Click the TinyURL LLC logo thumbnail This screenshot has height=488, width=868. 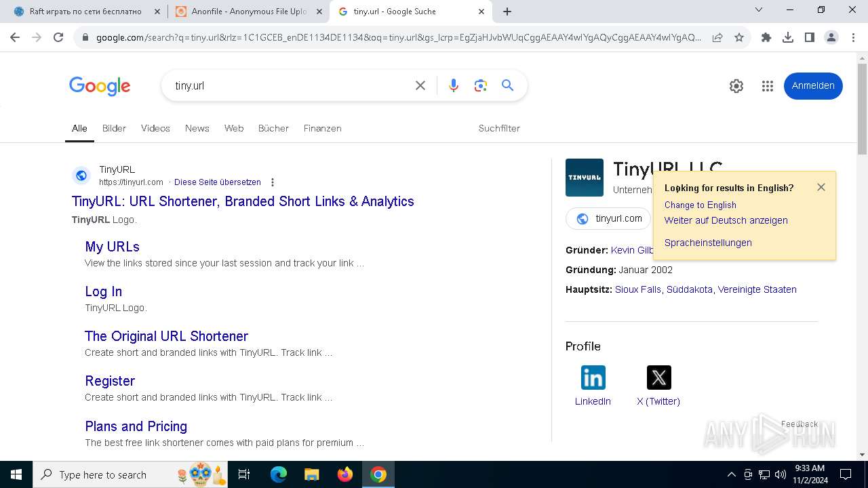coord(585,178)
